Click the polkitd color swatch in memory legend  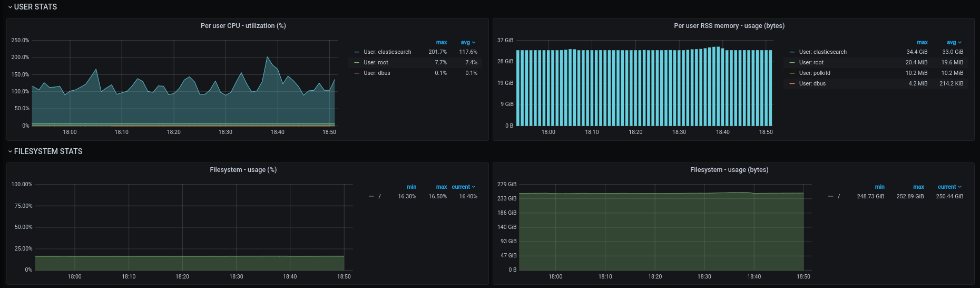click(x=792, y=73)
